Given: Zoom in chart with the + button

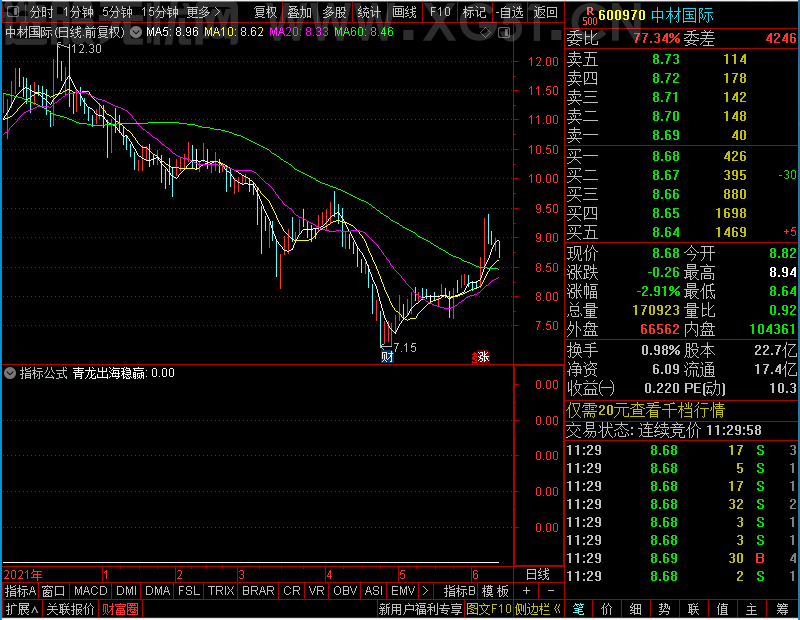Looking at the screenshot, I should [527, 591].
